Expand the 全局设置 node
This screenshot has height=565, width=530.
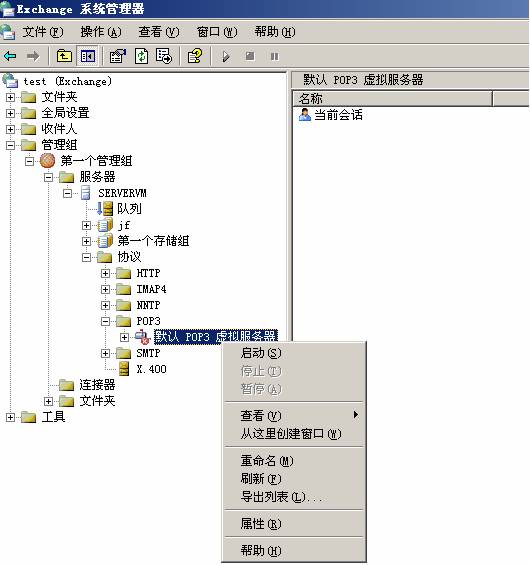pos(10,113)
